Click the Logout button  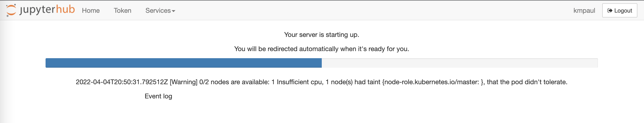[x=619, y=10]
